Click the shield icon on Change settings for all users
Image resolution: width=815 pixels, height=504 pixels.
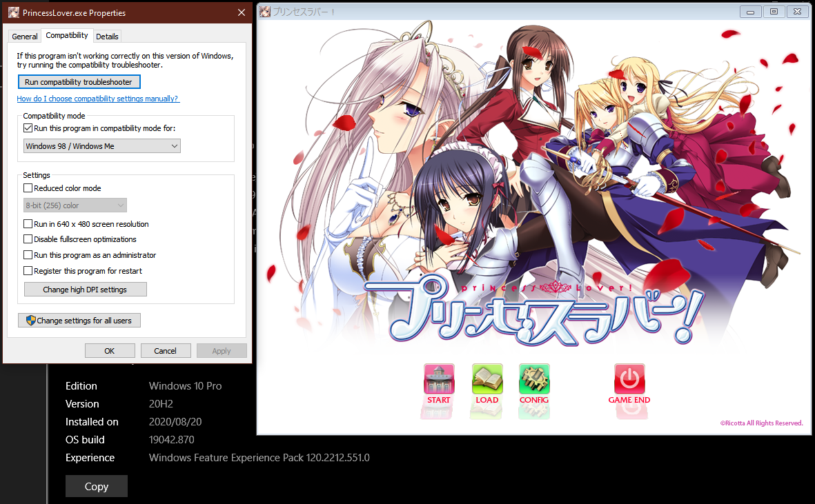click(x=30, y=320)
